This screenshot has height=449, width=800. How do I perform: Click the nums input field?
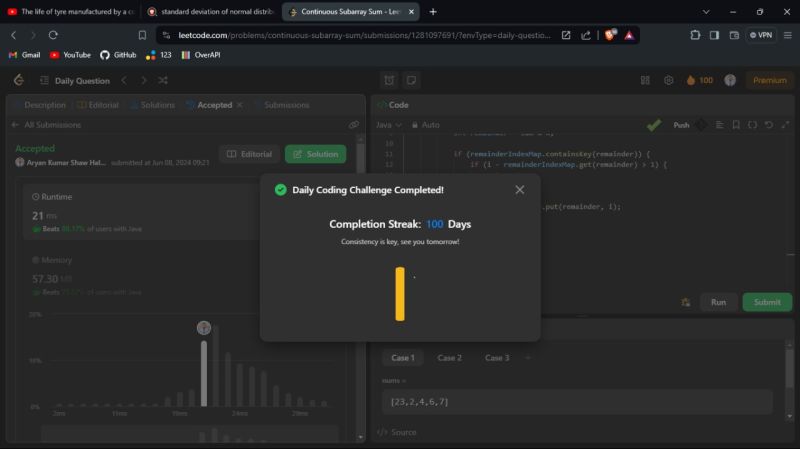(577, 402)
